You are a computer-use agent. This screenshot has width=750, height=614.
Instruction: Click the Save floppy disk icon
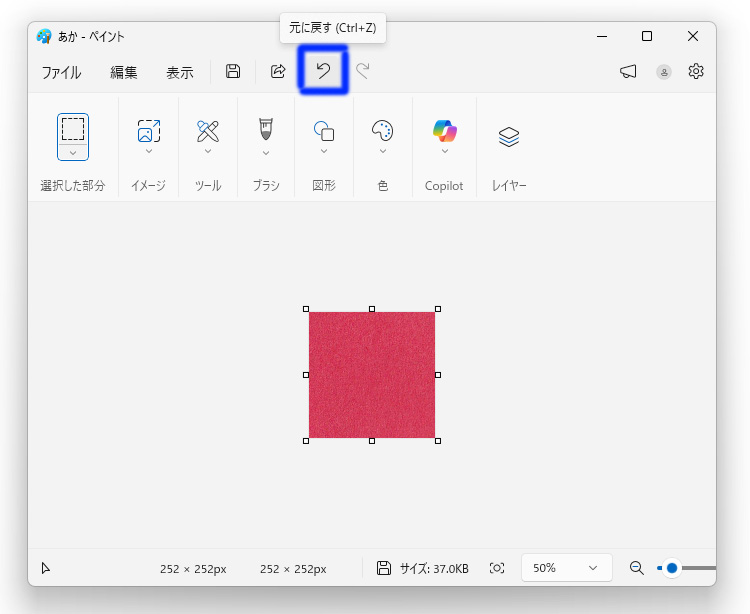coord(233,71)
